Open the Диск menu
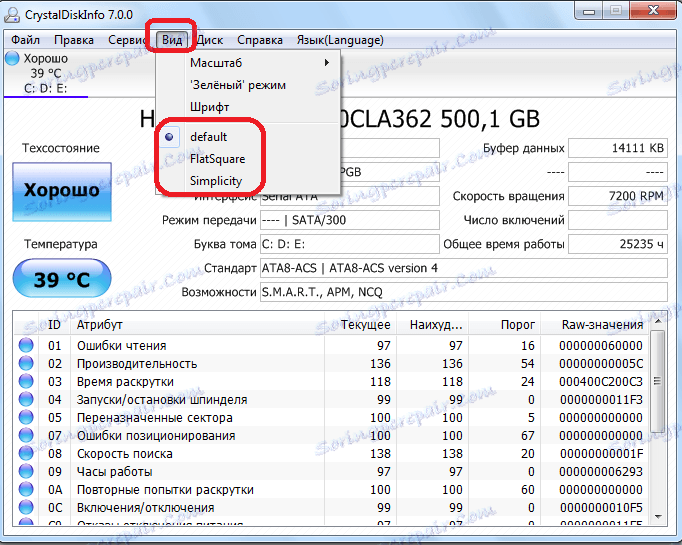 click(x=210, y=40)
